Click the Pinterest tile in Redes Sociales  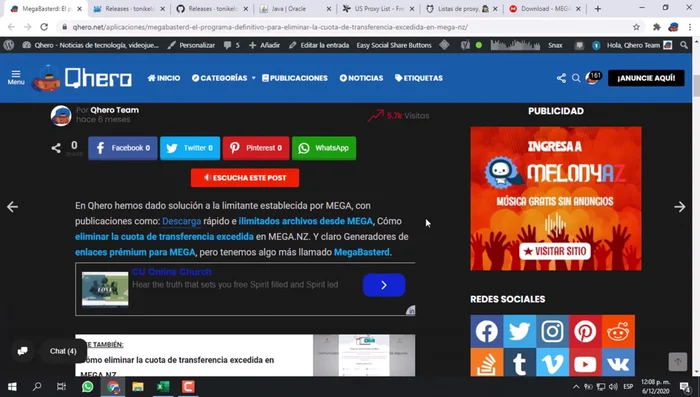(x=585, y=331)
